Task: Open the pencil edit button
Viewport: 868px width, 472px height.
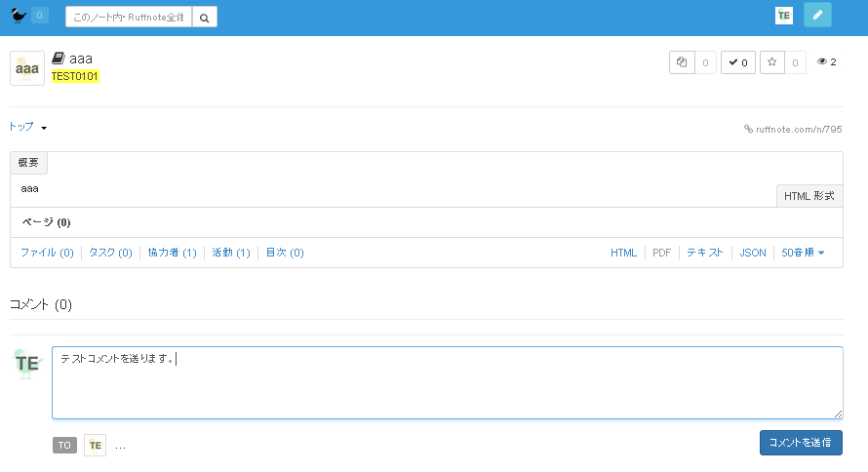Action: (x=817, y=15)
